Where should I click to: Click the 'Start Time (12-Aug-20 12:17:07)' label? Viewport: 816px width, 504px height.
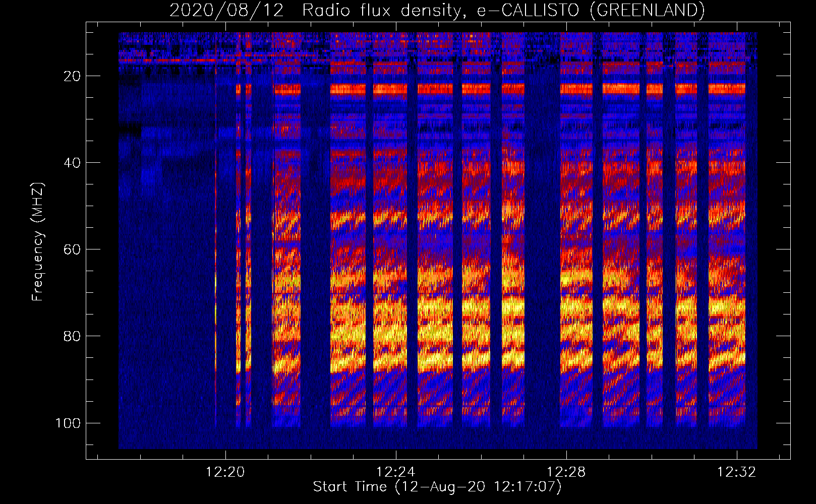[x=437, y=487]
